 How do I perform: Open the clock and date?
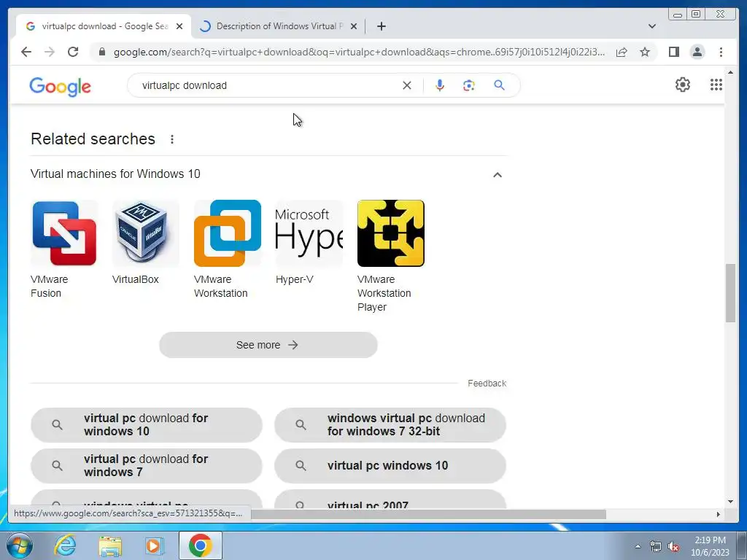coord(710,546)
